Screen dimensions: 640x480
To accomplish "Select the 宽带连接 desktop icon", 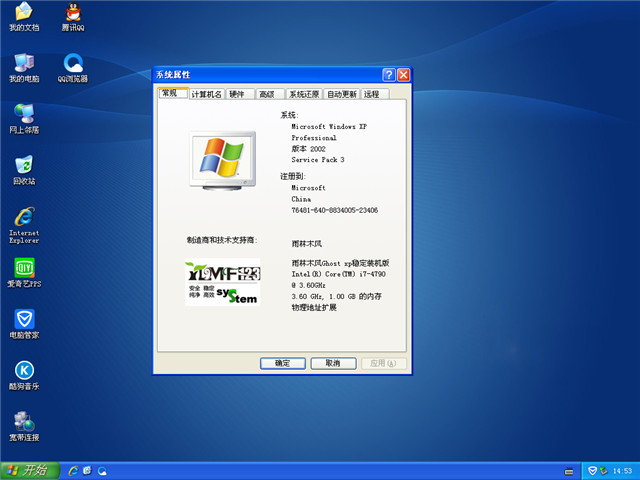I will point(24,427).
